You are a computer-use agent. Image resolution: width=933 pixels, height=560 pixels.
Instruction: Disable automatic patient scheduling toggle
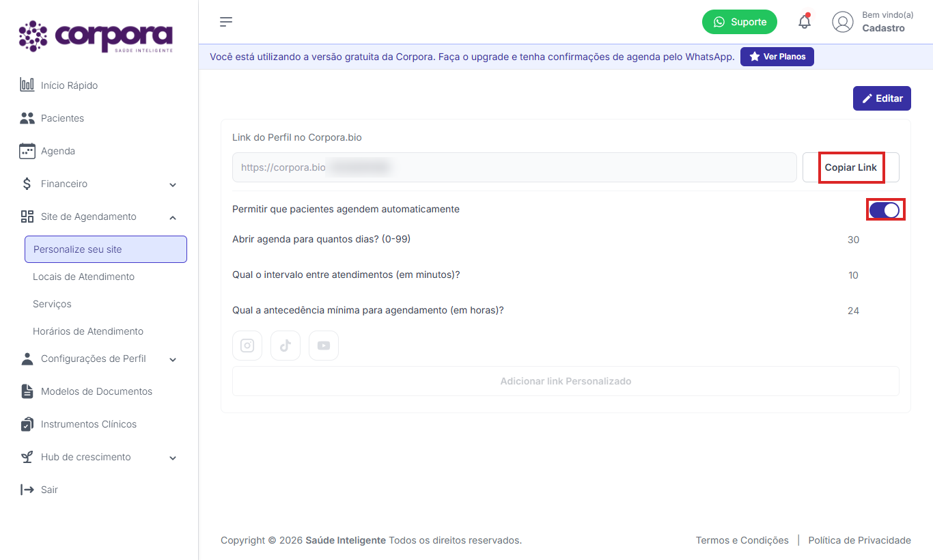pos(885,210)
